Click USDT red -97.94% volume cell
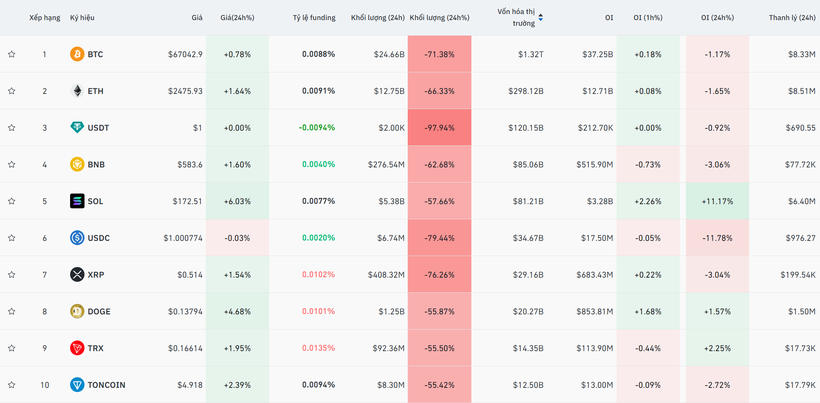The height and width of the screenshot is (403, 820). (x=439, y=128)
